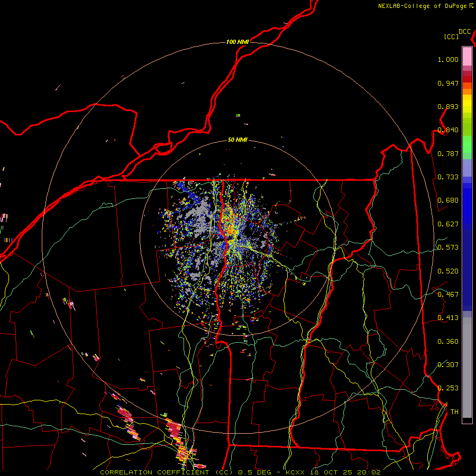Click the 0.520 scale value

click(x=448, y=271)
